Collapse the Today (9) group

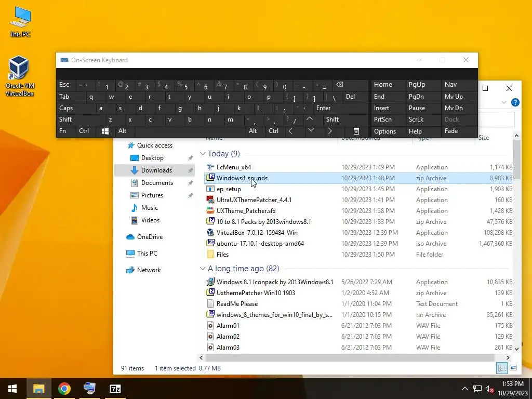pos(203,154)
